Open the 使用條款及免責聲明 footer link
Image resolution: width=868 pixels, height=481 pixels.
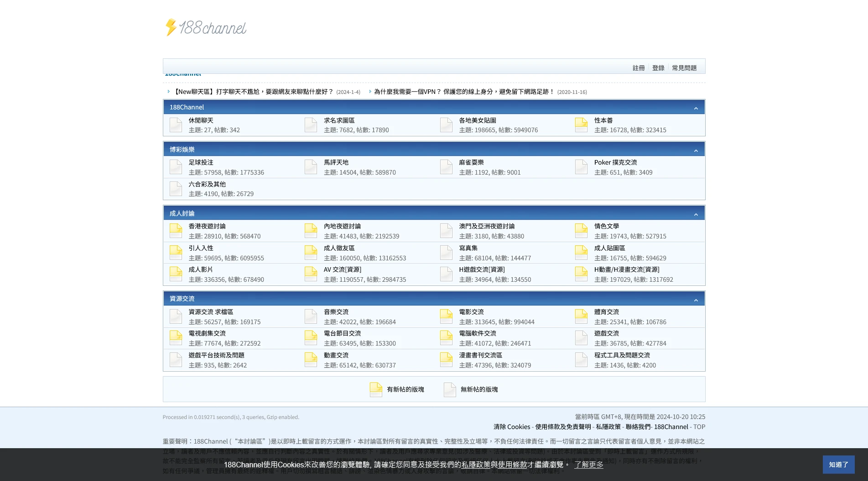pyautogui.click(x=563, y=427)
